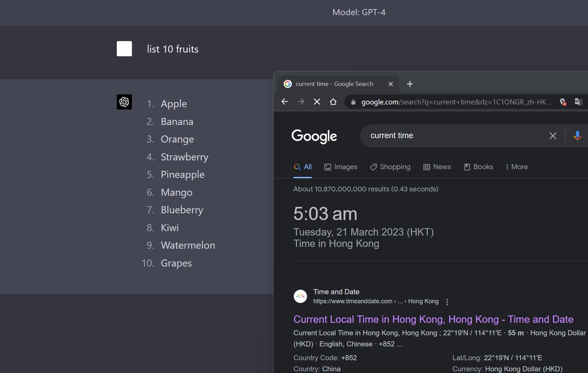Click the Chrome address bar URL
Image resolution: width=588 pixels, height=373 pixels.
(456, 102)
